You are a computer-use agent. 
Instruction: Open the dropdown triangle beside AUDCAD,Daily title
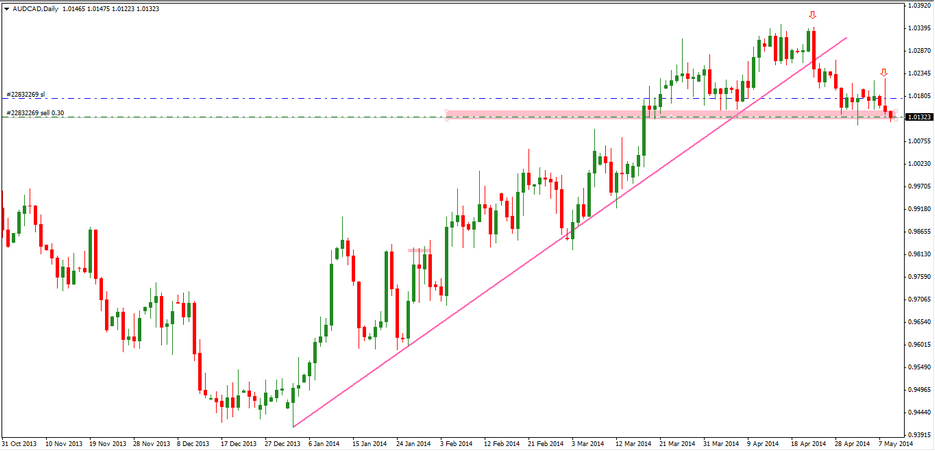click(8, 8)
